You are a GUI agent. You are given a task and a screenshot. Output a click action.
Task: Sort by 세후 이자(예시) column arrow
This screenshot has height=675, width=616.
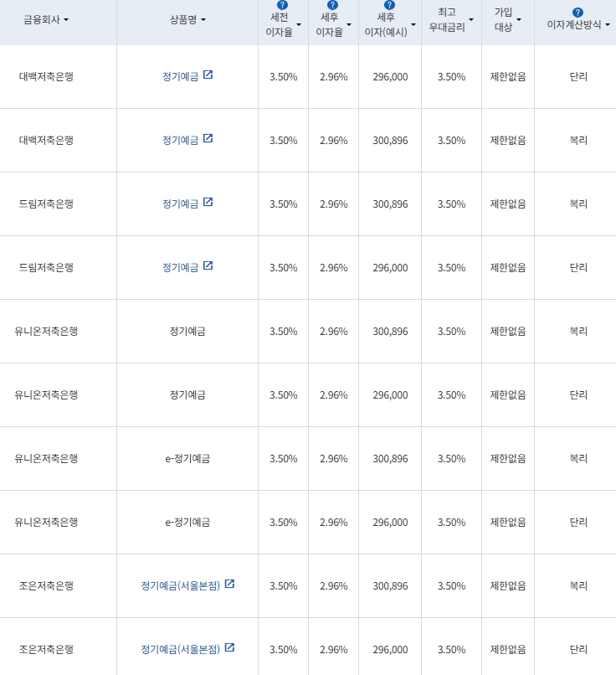click(x=413, y=24)
